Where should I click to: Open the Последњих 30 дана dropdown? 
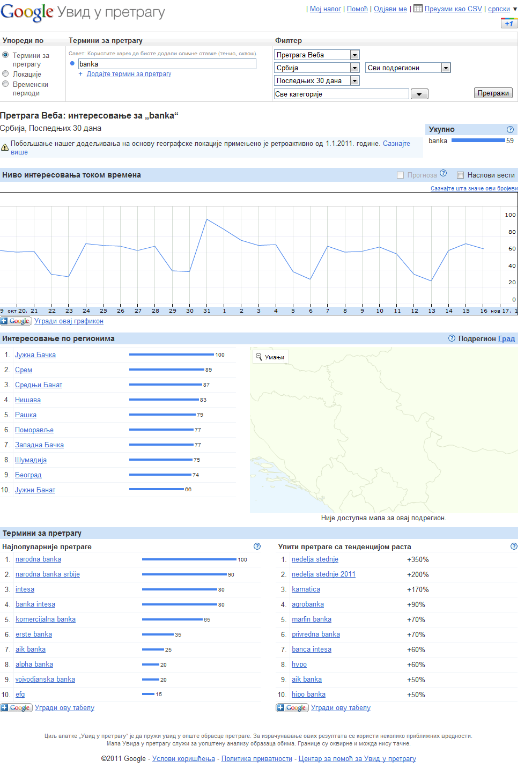click(x=316, y=80)
